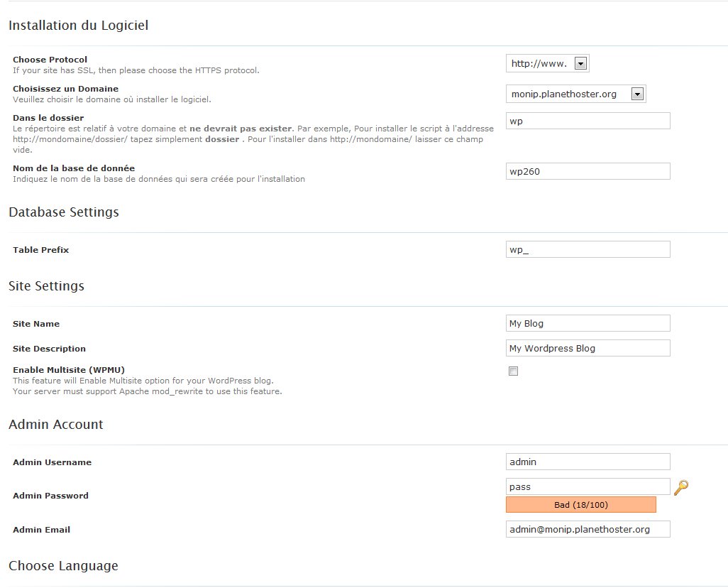Viewport: 728px width, 588px height.
Task: Expand the domain dropdown arrow
Action: point(637,94)
